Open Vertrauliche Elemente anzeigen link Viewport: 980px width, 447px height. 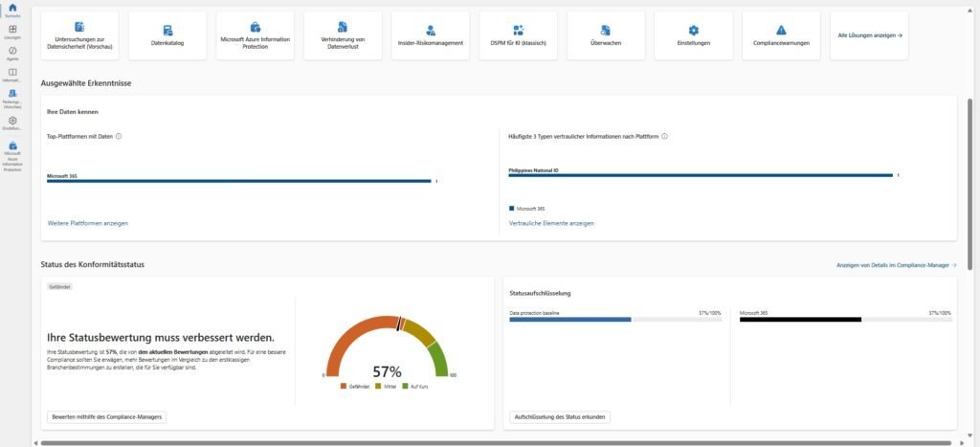551,223
